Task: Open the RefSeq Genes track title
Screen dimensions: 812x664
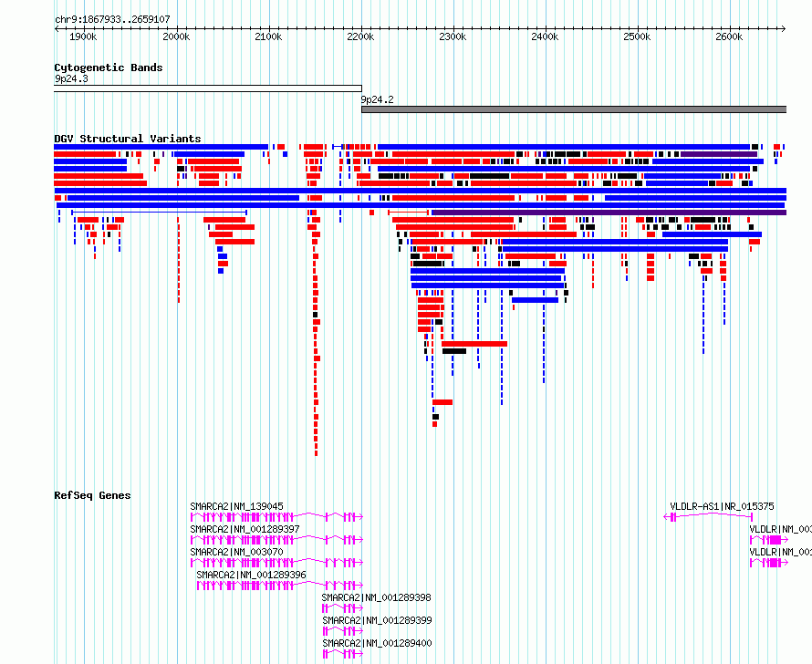Action: pos(92,495)
